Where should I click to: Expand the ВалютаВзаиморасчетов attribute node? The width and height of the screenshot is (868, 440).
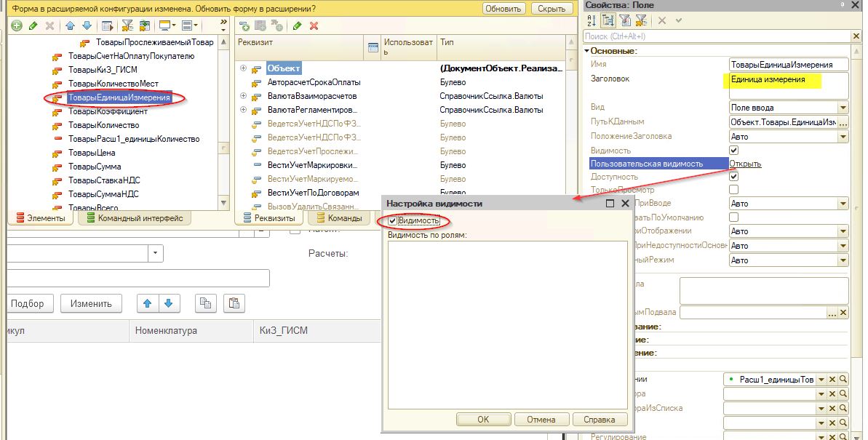point(243,96)
